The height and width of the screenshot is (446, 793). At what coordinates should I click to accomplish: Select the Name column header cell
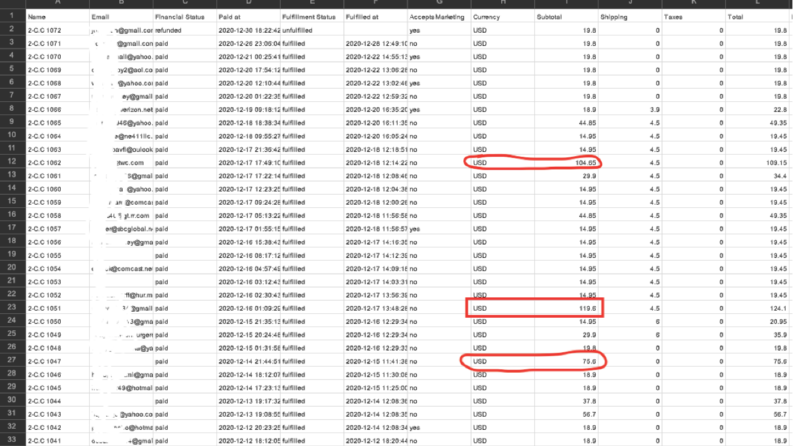58,17
